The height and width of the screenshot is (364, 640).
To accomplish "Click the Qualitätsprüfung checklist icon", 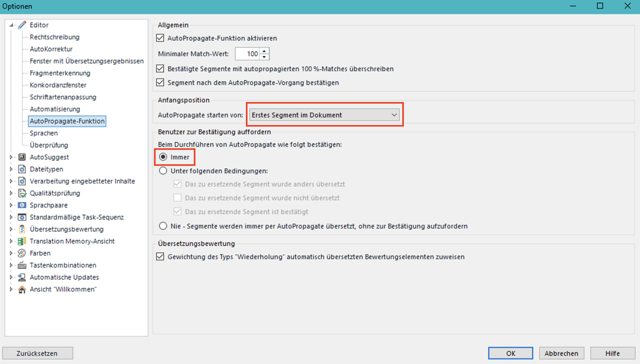I will pos(22,193).
